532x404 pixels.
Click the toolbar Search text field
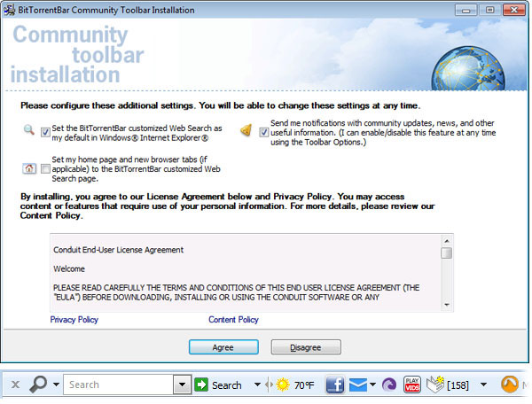coord(119,385)
